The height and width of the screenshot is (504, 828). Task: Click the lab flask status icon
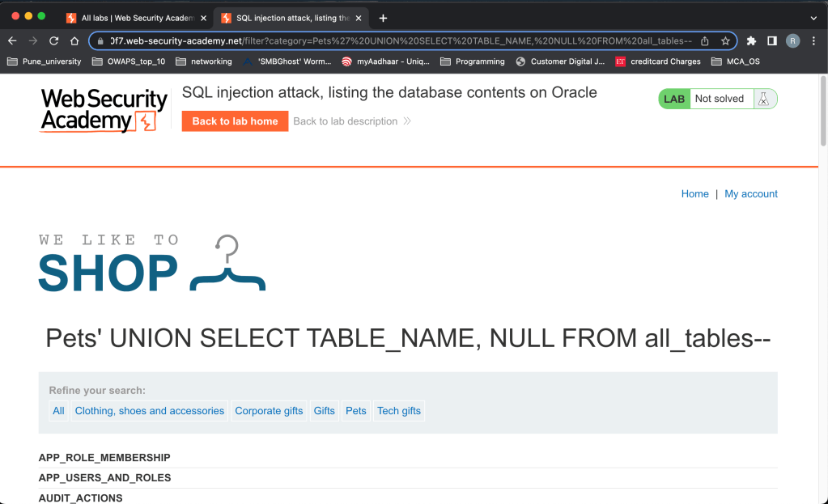coord(762,99)
